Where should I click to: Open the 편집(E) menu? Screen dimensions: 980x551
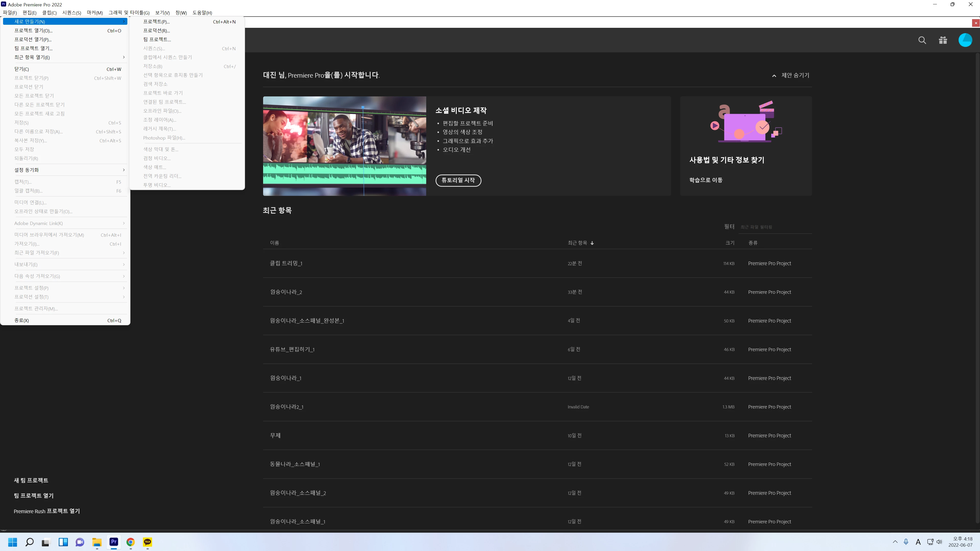[29, 12]
